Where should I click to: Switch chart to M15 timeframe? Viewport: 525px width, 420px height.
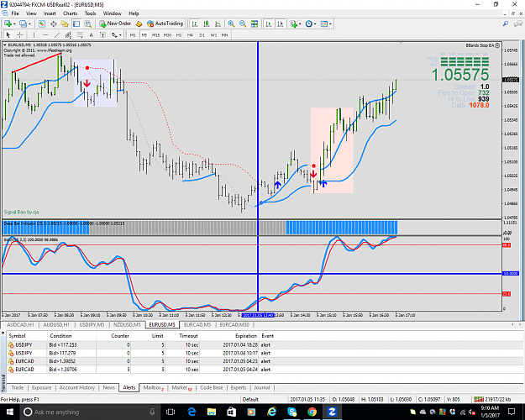click(155, 34)
